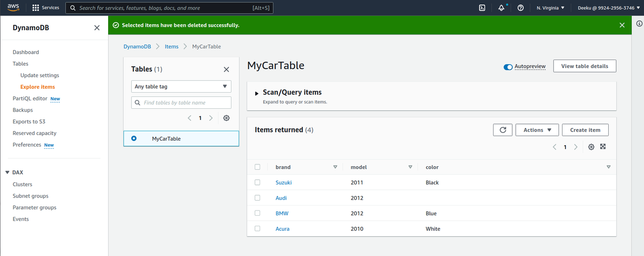This screenshot has height=256, width=644.
Task: Open Preferences in the sidebar
Action: [27, 145]
